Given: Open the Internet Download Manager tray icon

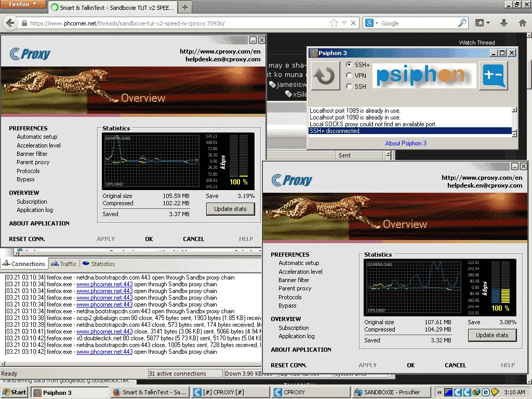Looking at the screenshot, I should pos(476,392).
